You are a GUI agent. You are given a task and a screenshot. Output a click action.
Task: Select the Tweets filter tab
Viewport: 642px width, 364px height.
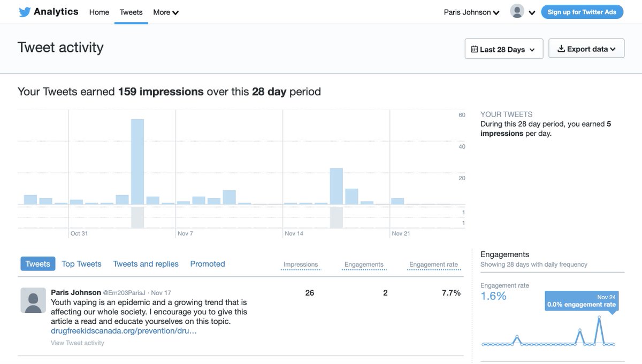tap(38, 264)
